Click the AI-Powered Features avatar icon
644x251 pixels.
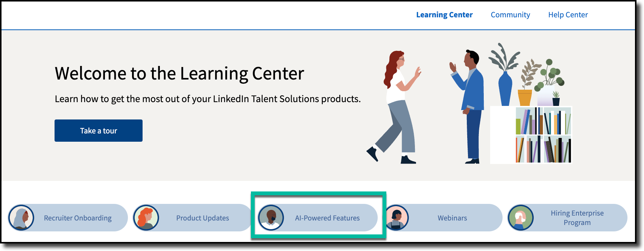click(271, 218)
